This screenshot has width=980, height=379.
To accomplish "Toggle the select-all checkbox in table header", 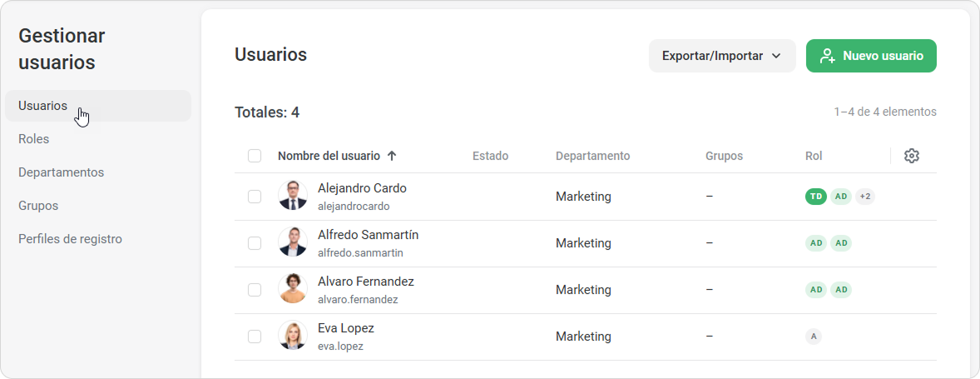I will pos(255,156).
